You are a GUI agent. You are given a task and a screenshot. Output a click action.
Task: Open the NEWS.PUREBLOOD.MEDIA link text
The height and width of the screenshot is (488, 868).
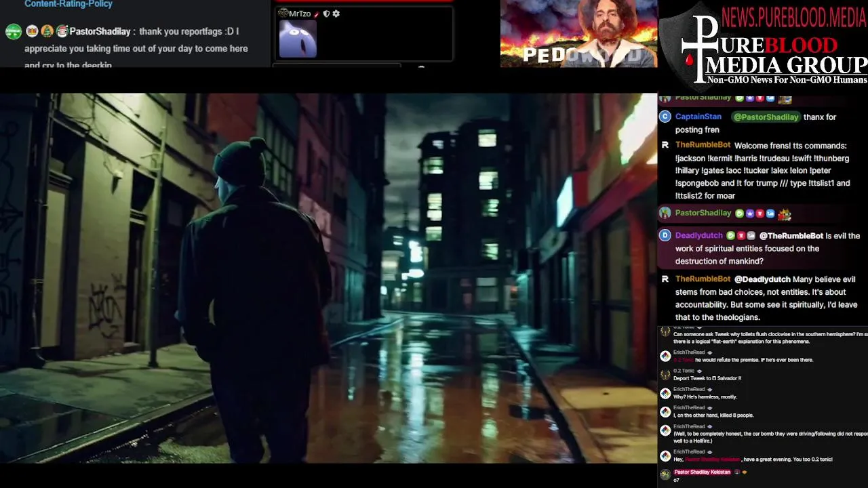793,17
